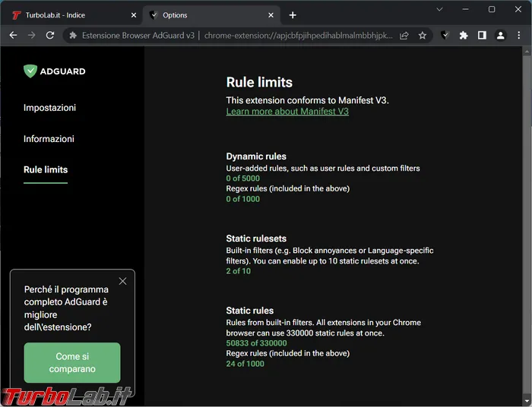Open AdGuard extension shield icon in toolbar
The width and height of the screenshot is (532, 407).
[x=445, y=35]
